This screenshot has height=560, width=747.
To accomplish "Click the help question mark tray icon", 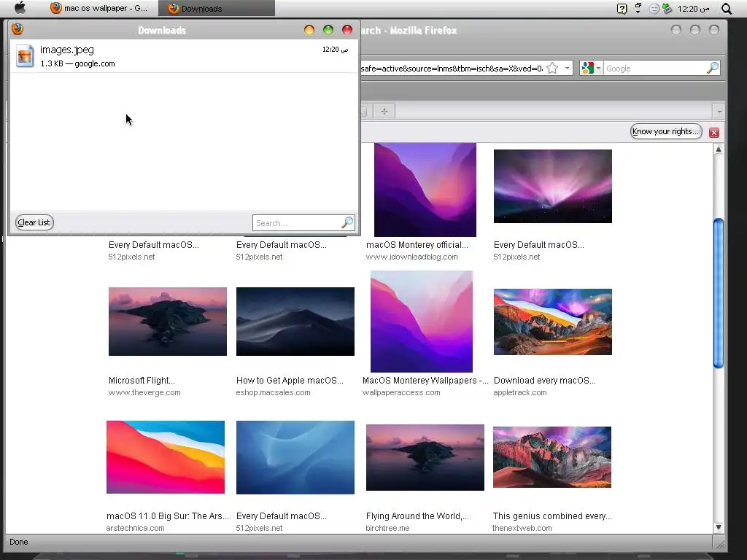I will pyautogui.click(x=622, y=9).
